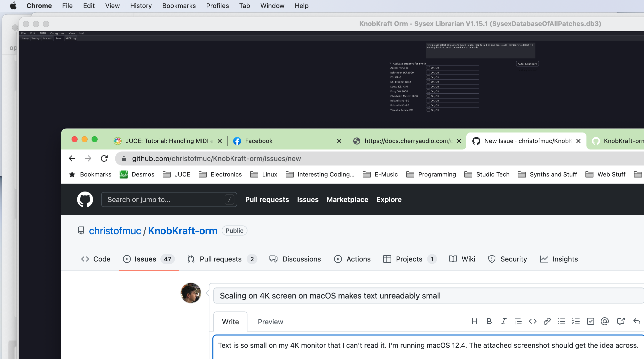Insert a code block with the code icon
The height and width of the screenshot is (359, 644).
tap(532, 321)
